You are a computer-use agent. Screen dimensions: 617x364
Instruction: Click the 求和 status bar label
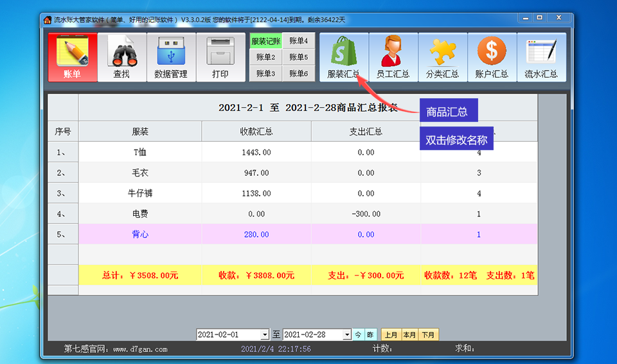[x=465, y=349]
